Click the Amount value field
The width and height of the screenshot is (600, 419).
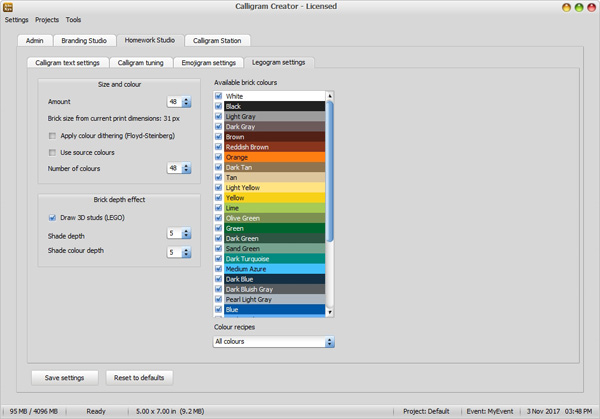click(x=174, y=102)
